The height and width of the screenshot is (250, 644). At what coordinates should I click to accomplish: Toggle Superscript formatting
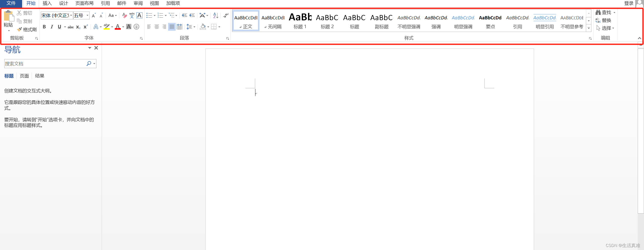(86, 27)
